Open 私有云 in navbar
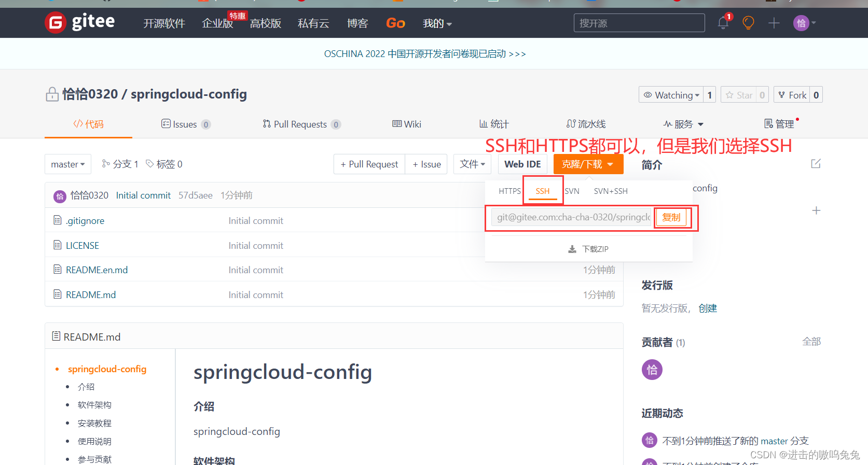The height and width of the screenshot is (465, 868). click(313, 23)
